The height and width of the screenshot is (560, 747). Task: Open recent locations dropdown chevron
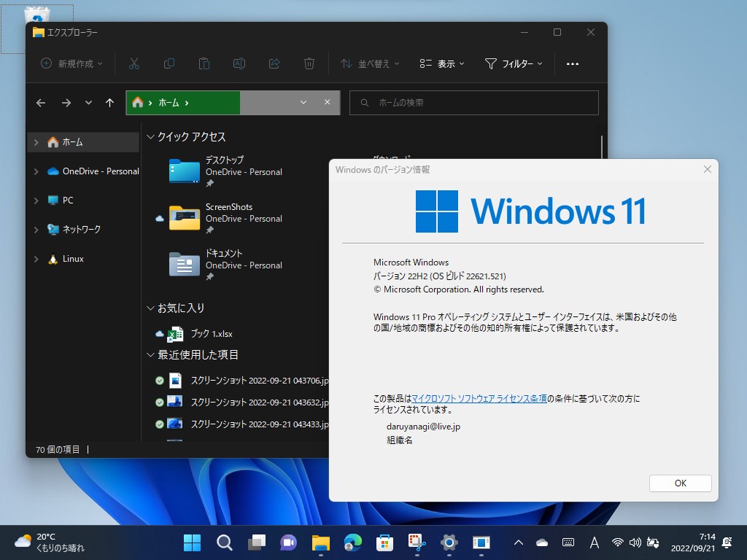coord(88,102)
